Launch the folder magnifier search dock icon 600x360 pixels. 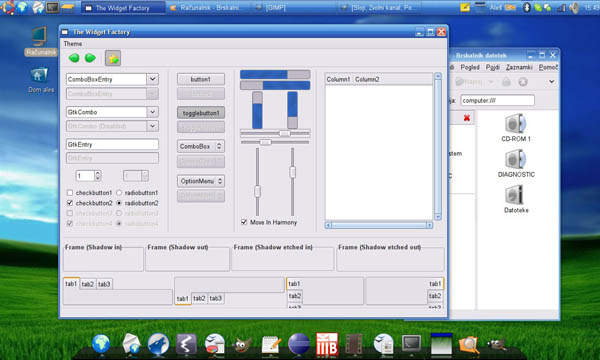(x=469, y=344)
